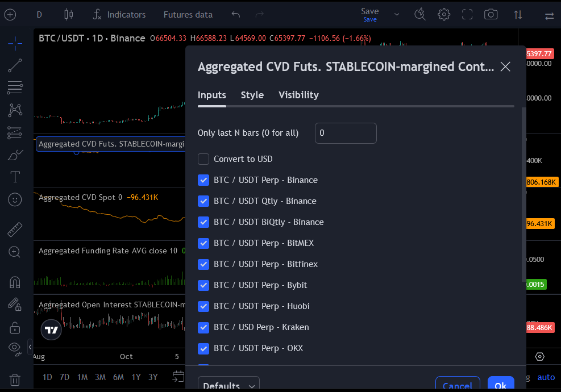Enable Convert to USD checkbox
561x392 pixels.
(x=203, y=159)
